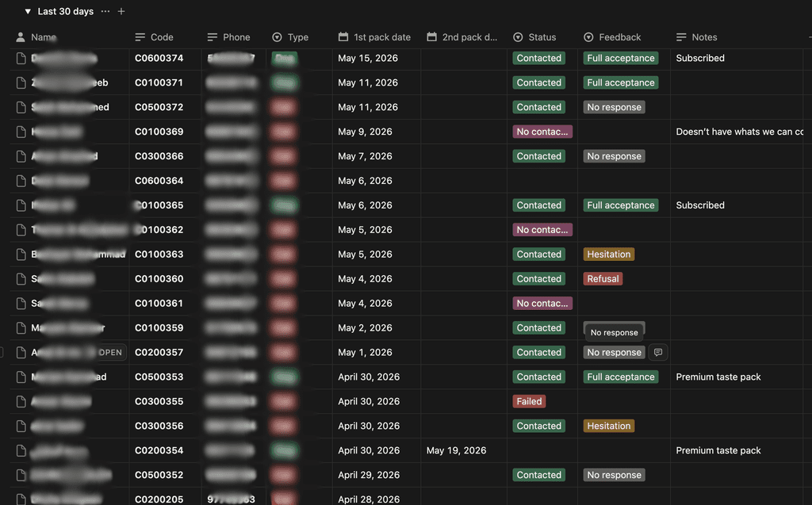Click the Notes column header

696,37
